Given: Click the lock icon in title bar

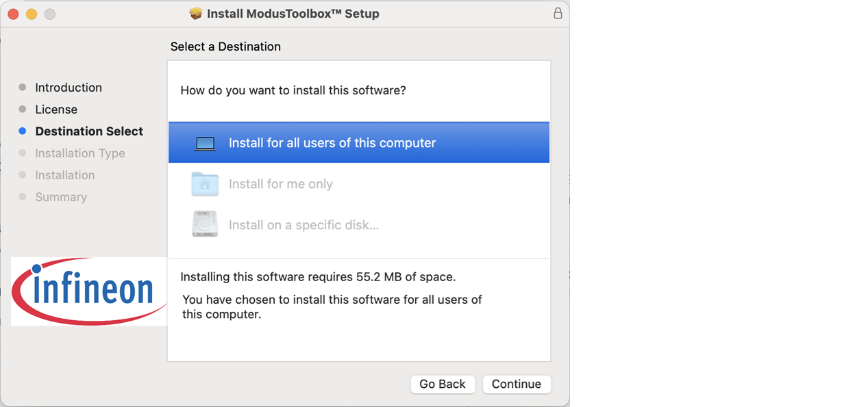Looking at the screenshot, I should (557, 14).
